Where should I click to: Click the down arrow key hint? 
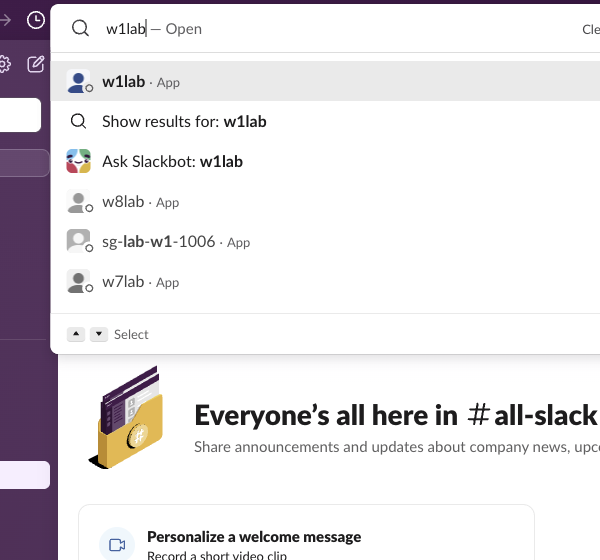(99, 334)
